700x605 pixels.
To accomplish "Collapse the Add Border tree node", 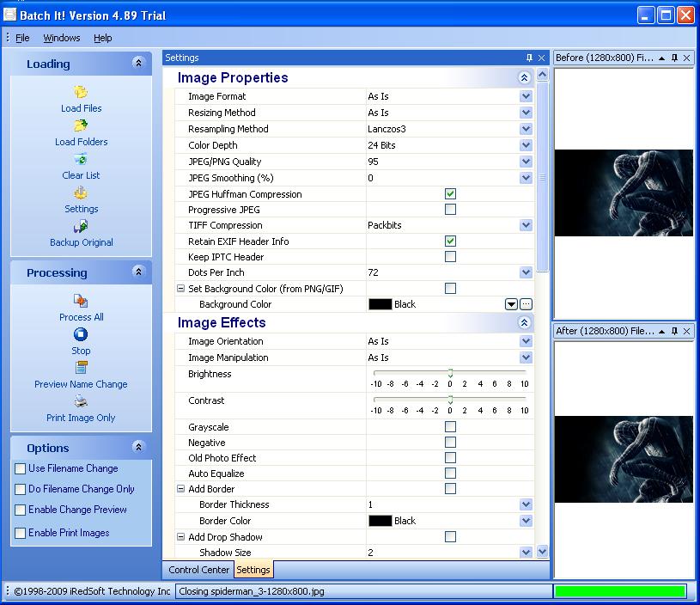I will click(181, 489).
